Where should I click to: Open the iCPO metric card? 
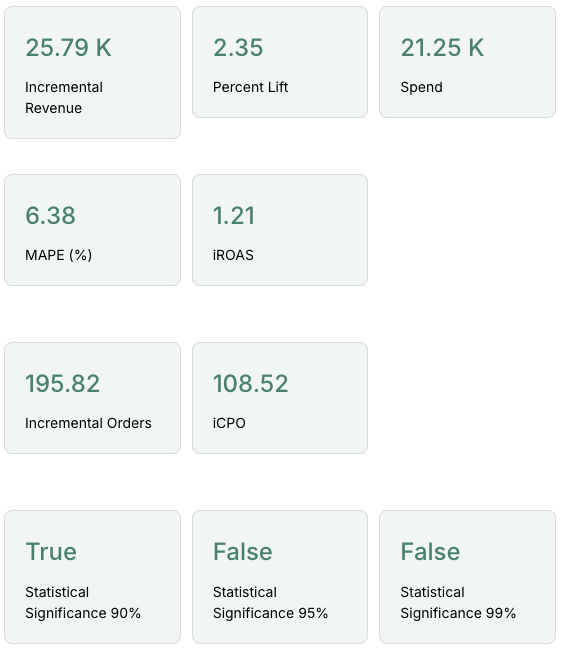pyautogui.click(x=280, y=398)
